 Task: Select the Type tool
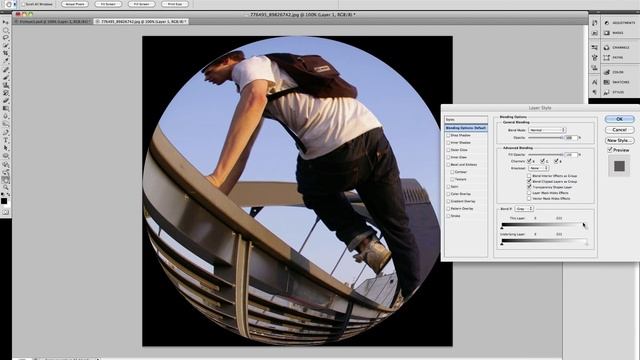(x=5, y=140)
